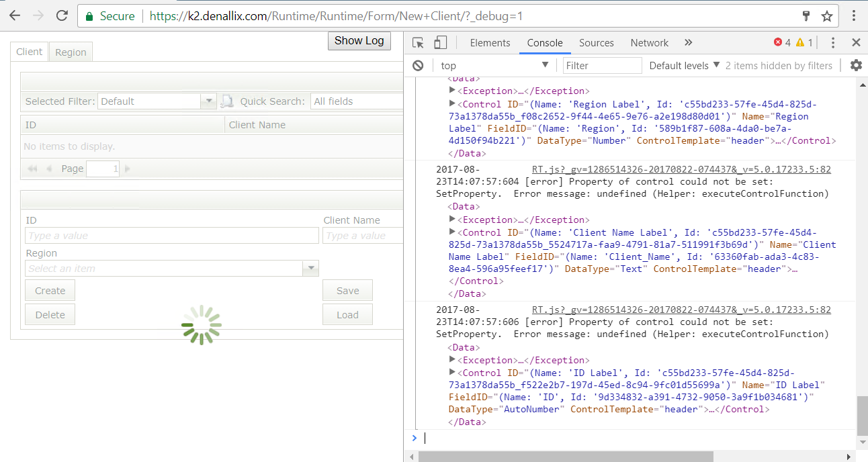Activate the inspect element picker icon

point(418,43)
